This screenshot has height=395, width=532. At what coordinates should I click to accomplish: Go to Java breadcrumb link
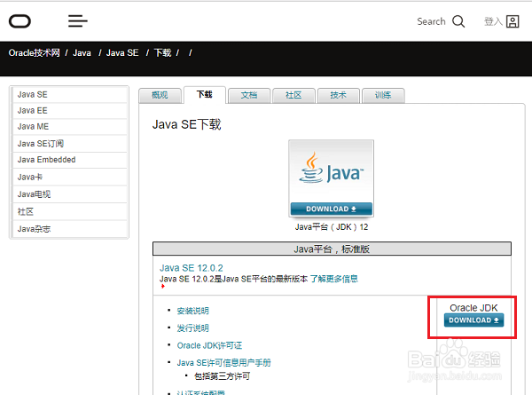[x=82, y=53]
